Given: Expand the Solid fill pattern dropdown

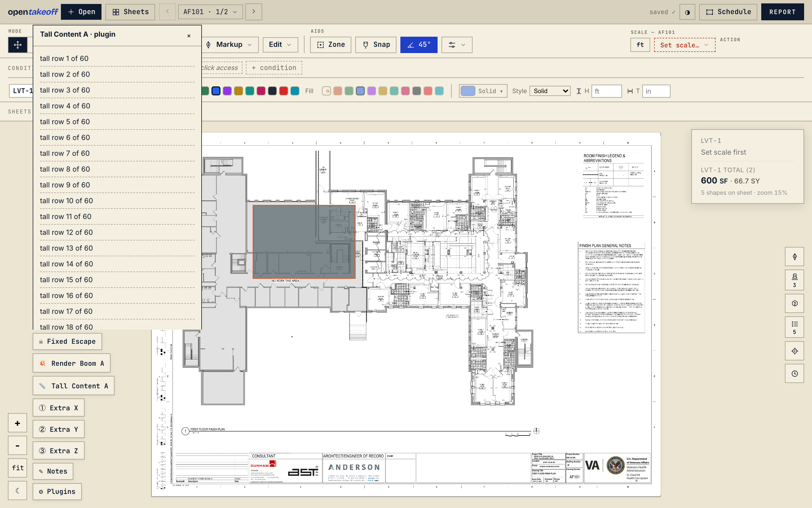Looking at the screenshot, I should coord(483,91).
